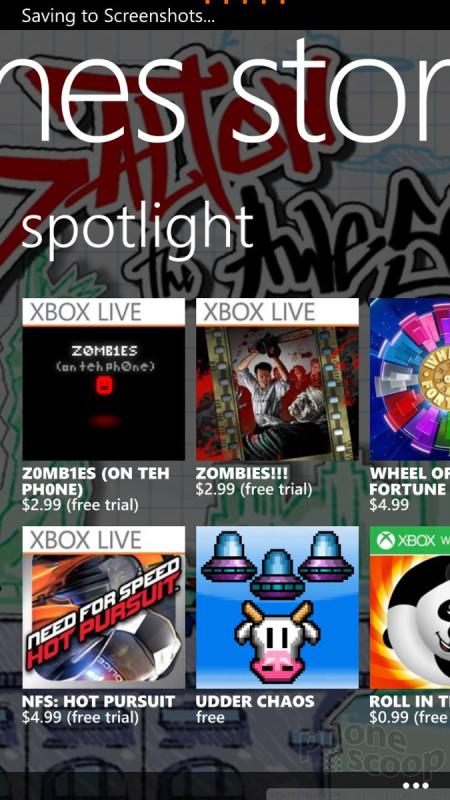Tap the NFS: HOT PURSUIT title text
450x800 pixels.
tap(98, 701)
